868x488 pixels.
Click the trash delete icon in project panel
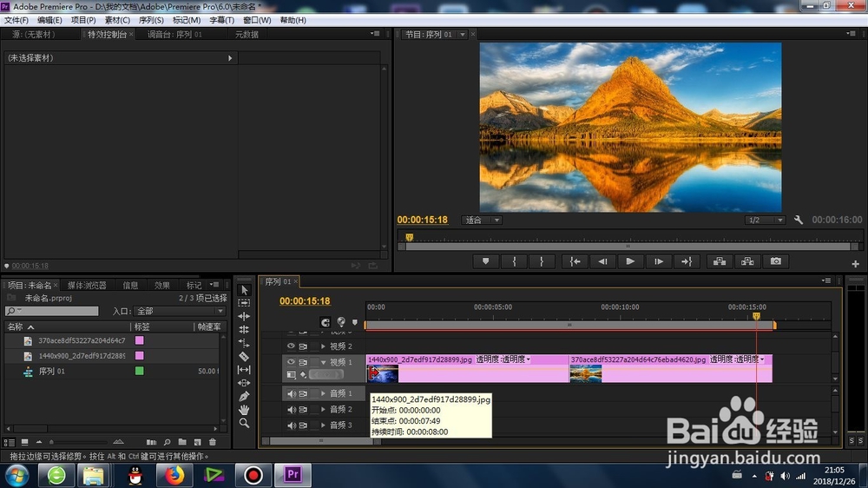213,442
